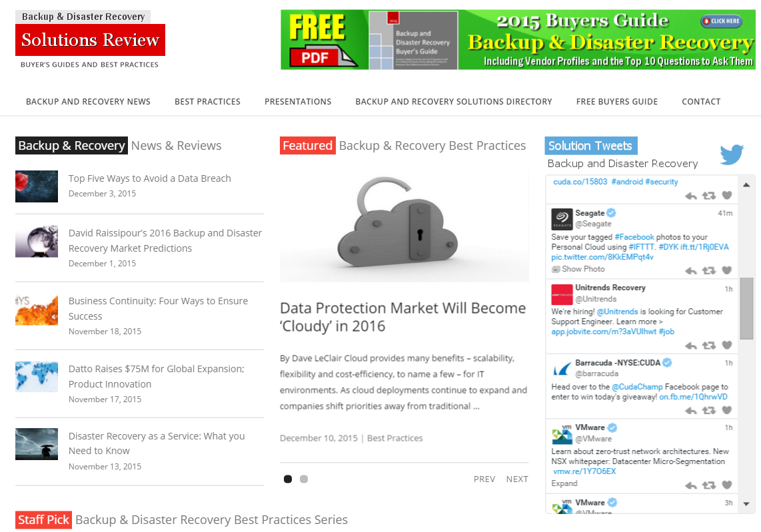Like the Unitrends Recovery tweet

point(726,345)
